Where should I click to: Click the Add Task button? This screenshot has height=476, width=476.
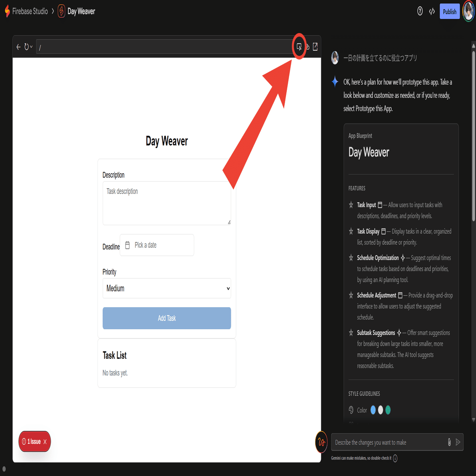click(x=167, y=318)
